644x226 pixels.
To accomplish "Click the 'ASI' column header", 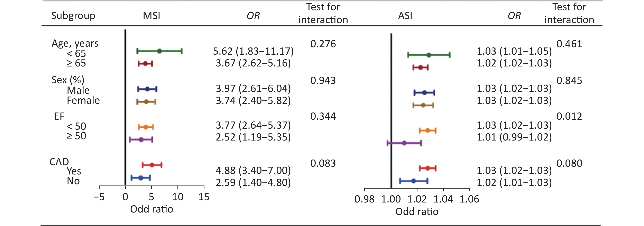I will (405, 16).
